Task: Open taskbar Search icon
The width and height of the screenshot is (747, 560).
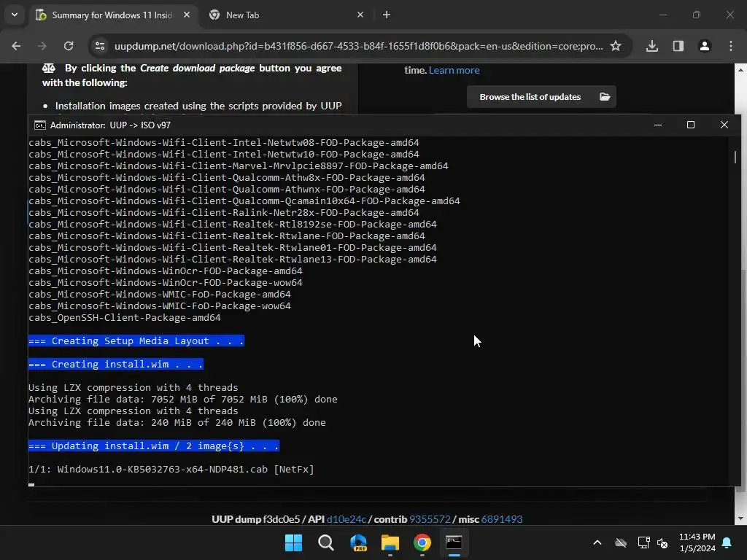Action: pos(326,542)
